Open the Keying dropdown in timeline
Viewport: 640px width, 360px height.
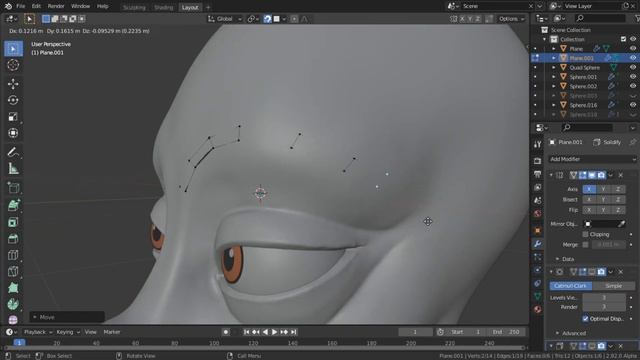click(x=68, y=332)
